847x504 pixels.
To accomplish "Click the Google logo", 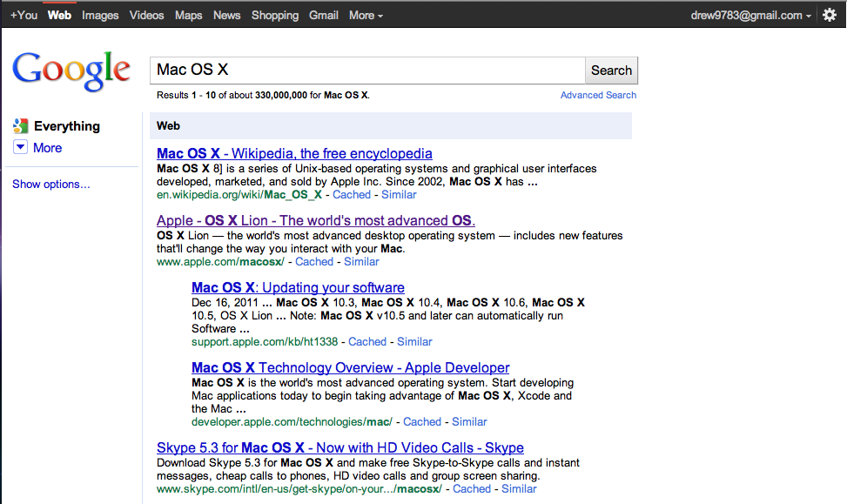I will (71, 71).
